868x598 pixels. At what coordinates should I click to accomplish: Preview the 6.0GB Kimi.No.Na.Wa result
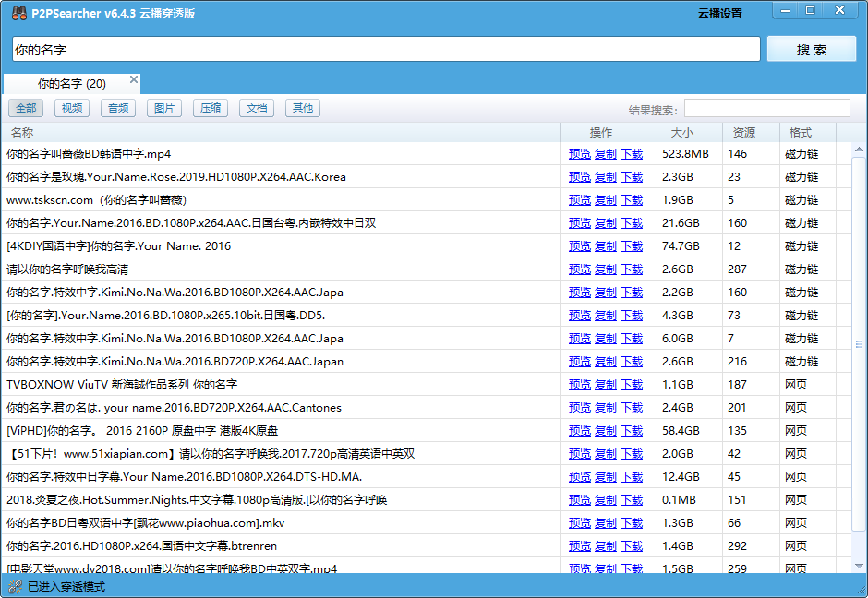pos(580,339)
